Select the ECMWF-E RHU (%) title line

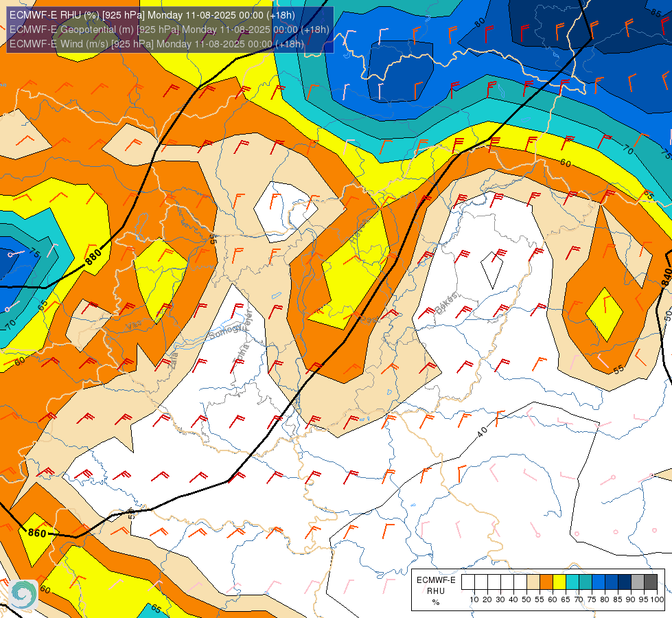152,15
